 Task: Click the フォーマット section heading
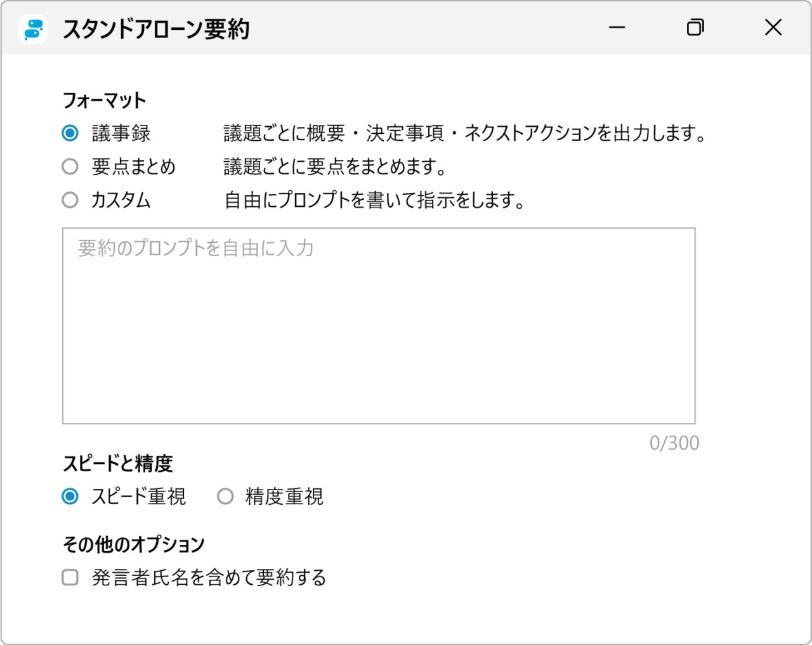point(104,100)
